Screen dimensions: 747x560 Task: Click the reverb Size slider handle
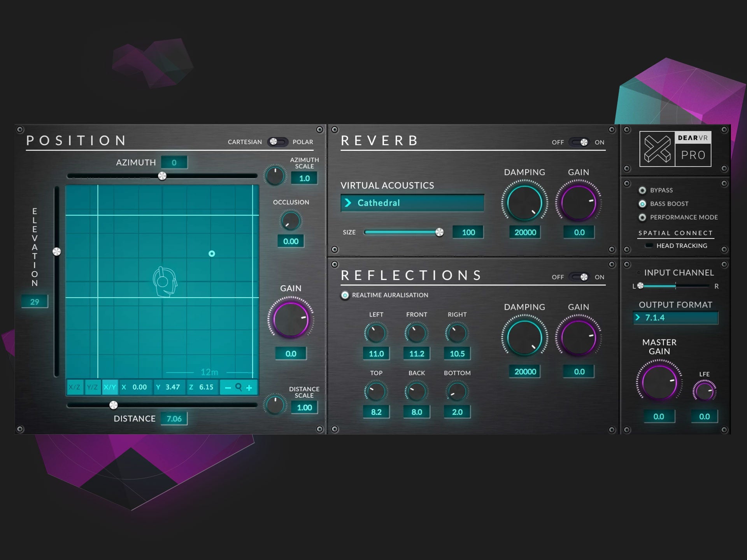pyautogui.click(x=439, y=233)
